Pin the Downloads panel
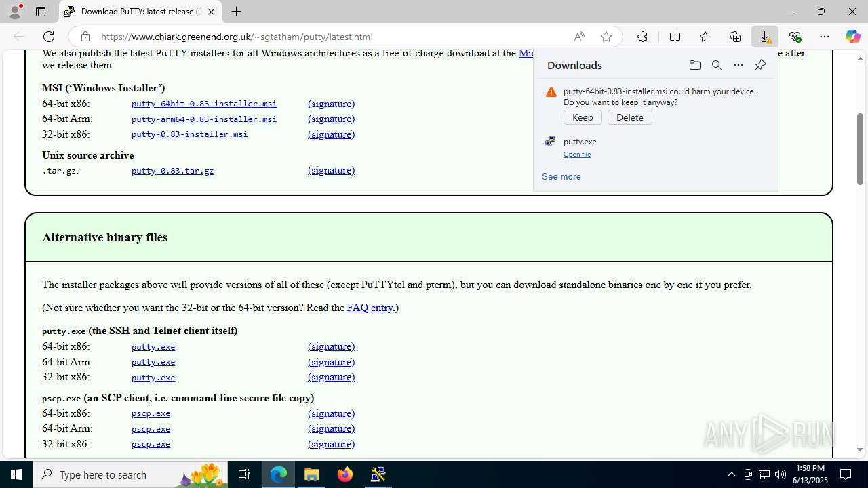Image resolution: width=868 pixels, height=488 pixels. (x=760, y=65)
